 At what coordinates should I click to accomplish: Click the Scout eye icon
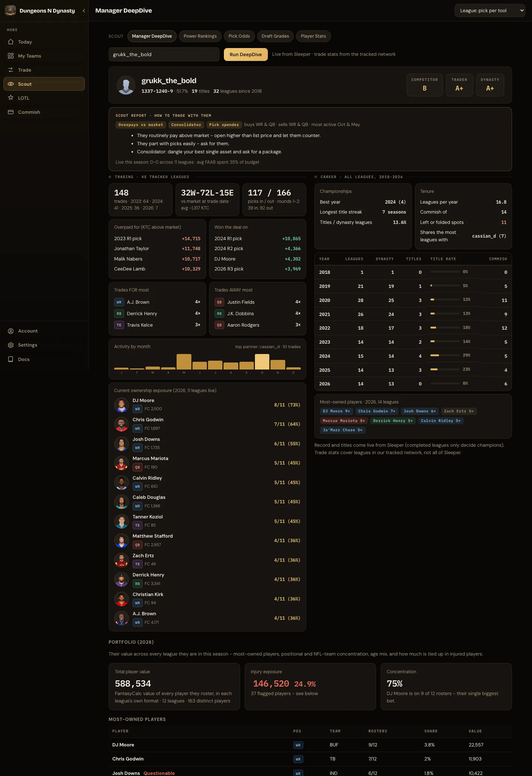[x=11, y=84]
